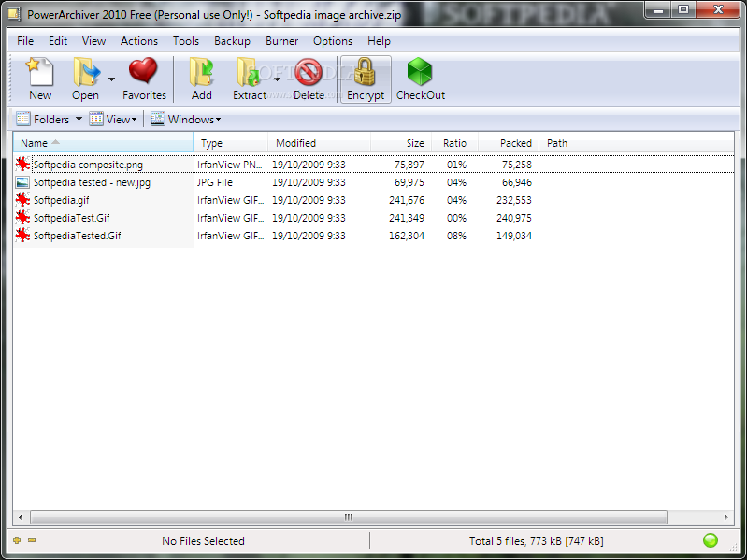Click the Windows layout icon
The height and width of the screenshot is (560, 747).
tap(158, 119)
